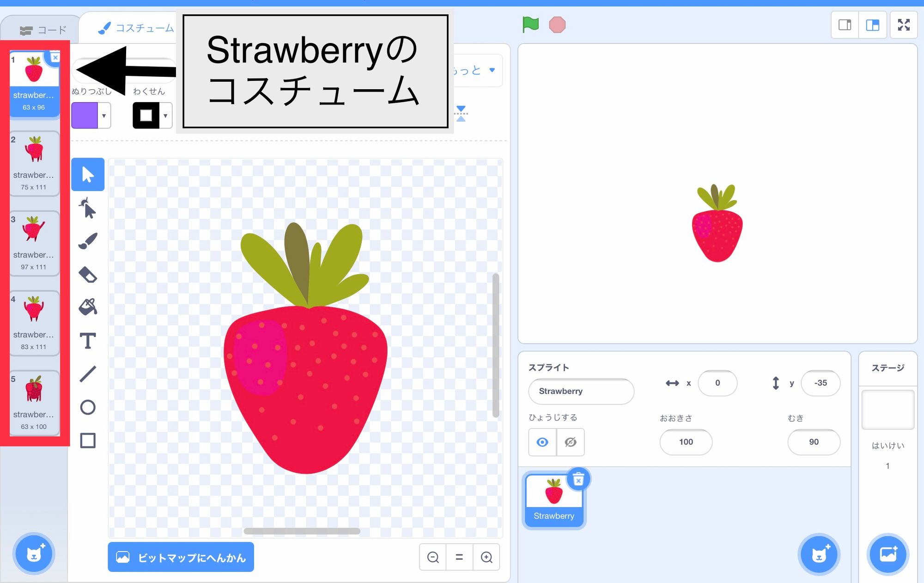The height and width of the screenshot is (583, 924).
Task: Show the sprite with the eye toggle
Action: 541,442
